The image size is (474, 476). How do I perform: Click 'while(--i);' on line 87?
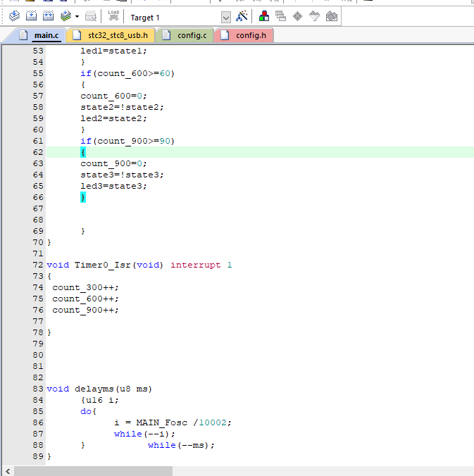point(144,434)
